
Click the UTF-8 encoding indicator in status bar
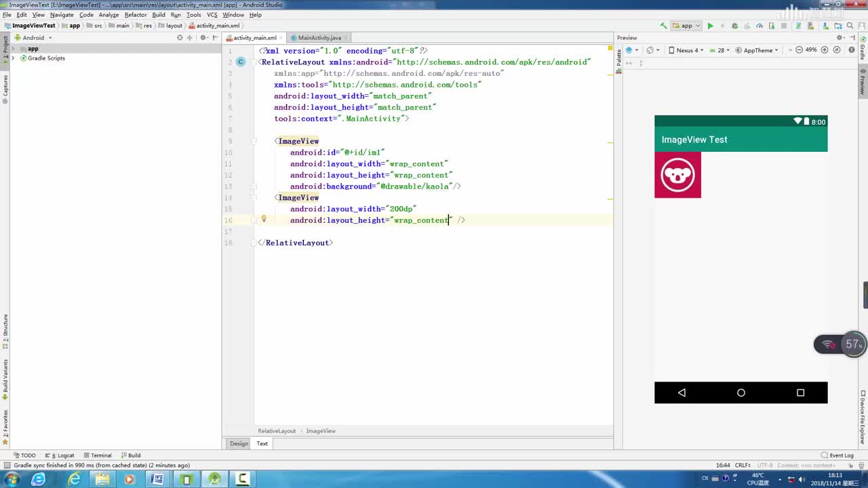point(765,465)
